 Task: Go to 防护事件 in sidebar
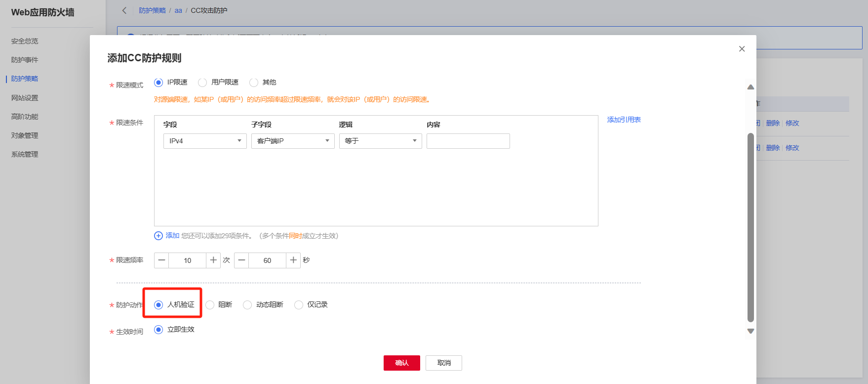coord(25,60)
